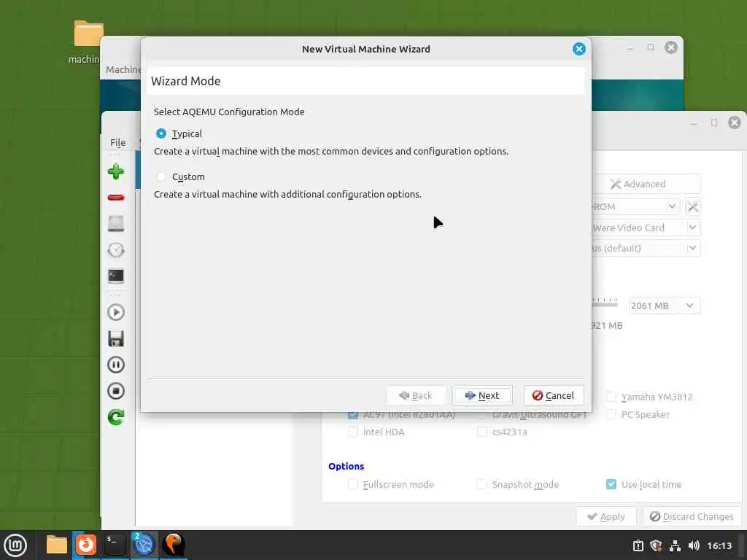
Task: Open disk image tool icon in AQEMU sidebar
Action: click(116, 223)
